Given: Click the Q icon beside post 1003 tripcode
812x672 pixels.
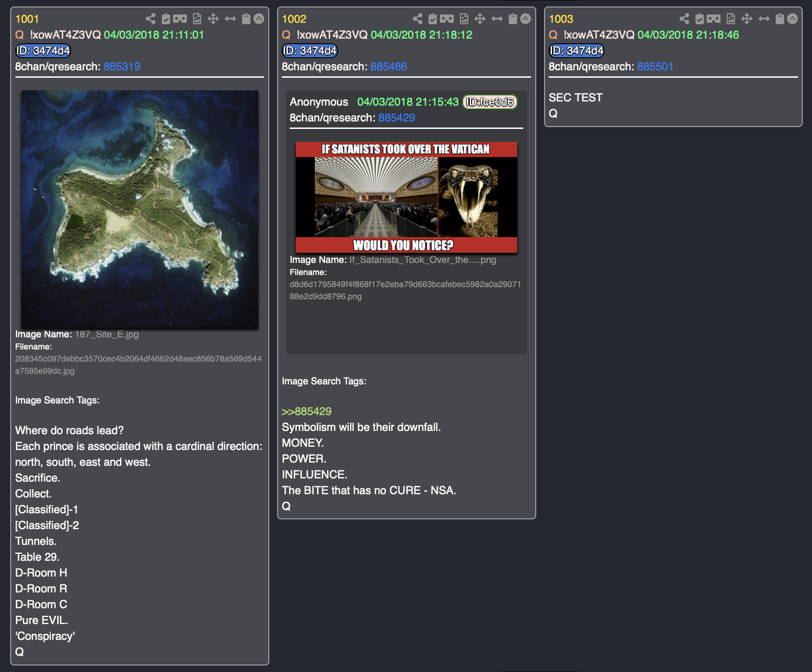Looking at the screenshot, I should (553, 35).
